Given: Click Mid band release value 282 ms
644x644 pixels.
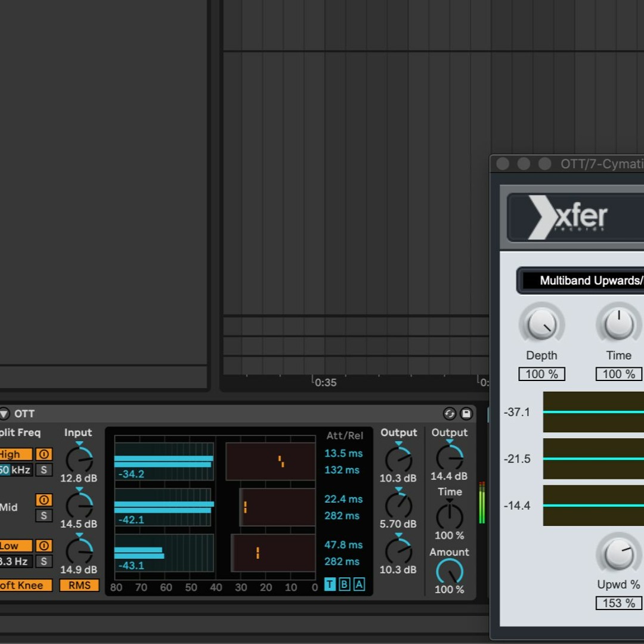Looking at the screenshot, I should pyautogui.click(x=342, y=515).
